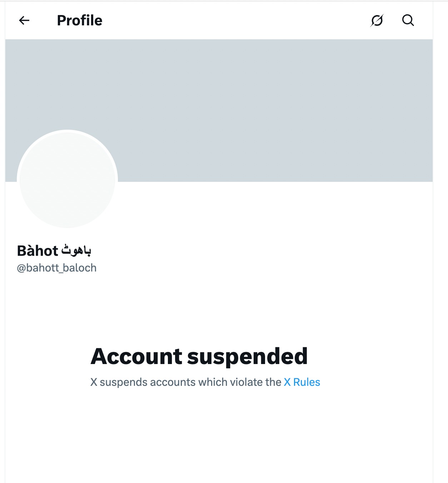Screen dimensions: 448x483
Task: Click the username text below Bàhot
Action: 57,268
